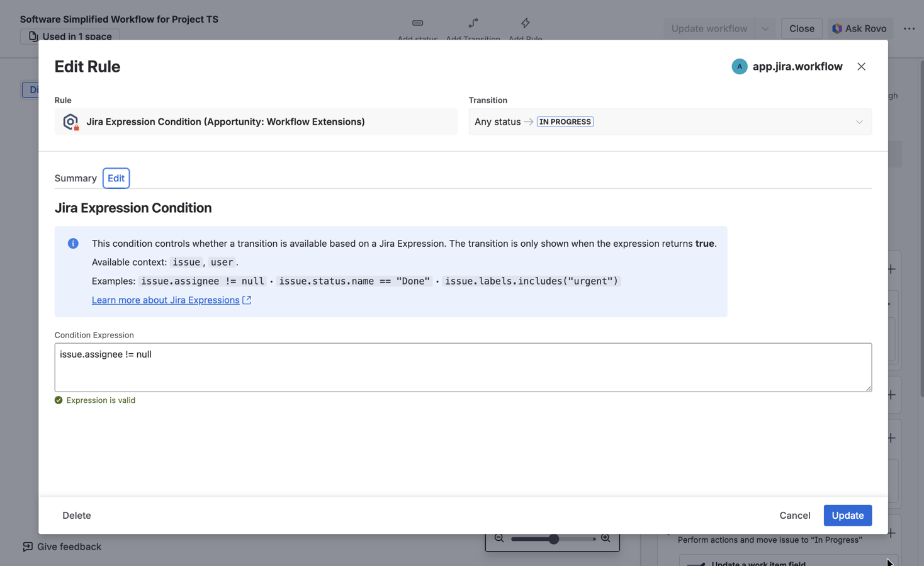Adjust the diagram zoom slider

point(553,539)
